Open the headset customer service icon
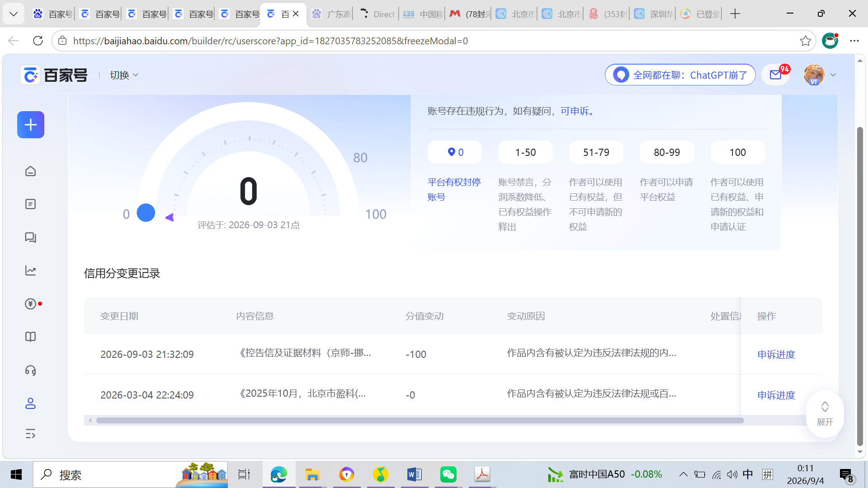868x488 pixels. [30, 371]
